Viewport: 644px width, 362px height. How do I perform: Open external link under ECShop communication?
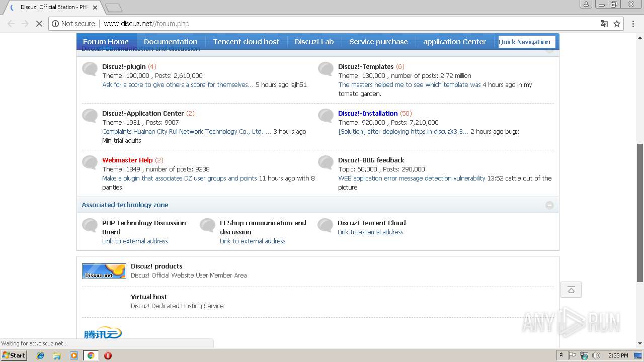click(253, 241)
